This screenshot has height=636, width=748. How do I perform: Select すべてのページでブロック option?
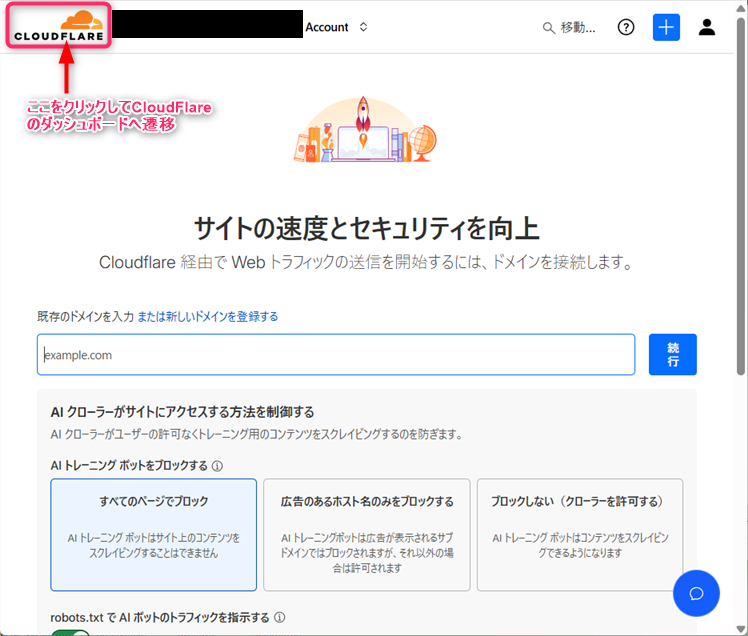153,534
